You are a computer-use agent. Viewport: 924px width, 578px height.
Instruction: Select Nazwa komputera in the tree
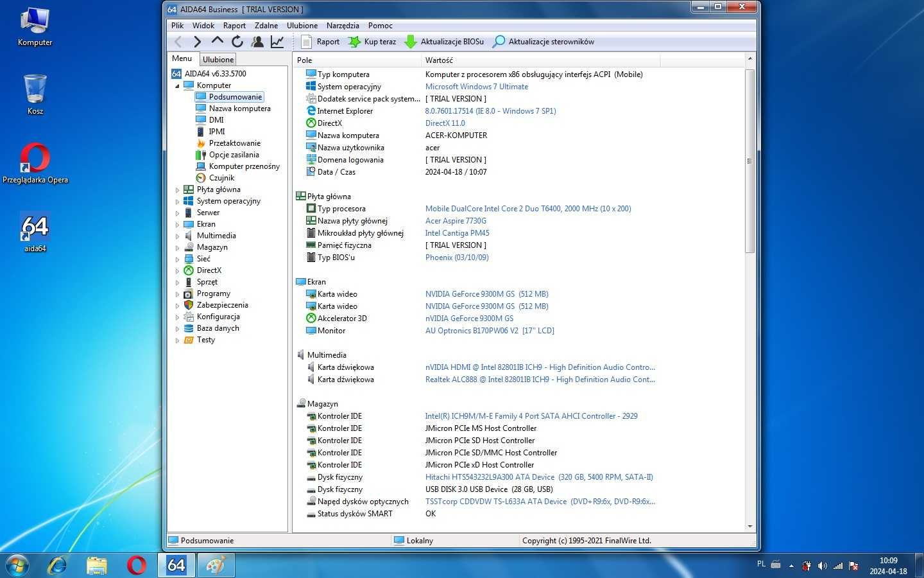point(239,109)
